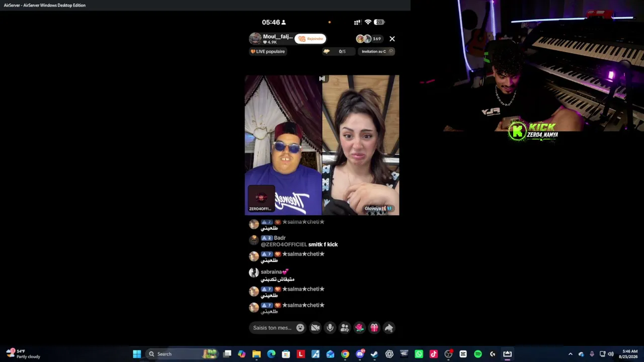Open ChatGPT from the taskbar
Viewport: 644px width, 362px height.
coord(389,354)
